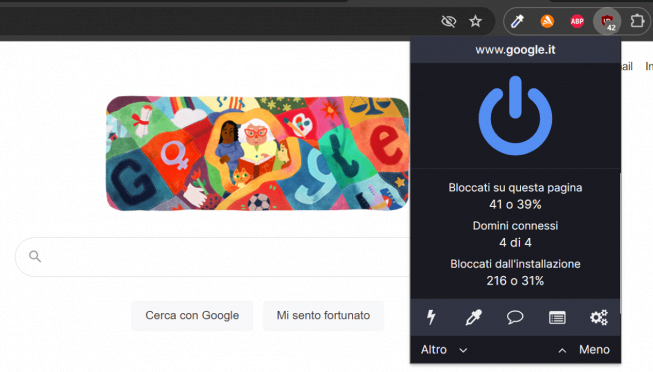Image resolution: width=653 pixels, height=372 pixels.
Task: Open the logger list icon
Action: tap(557, 318)
